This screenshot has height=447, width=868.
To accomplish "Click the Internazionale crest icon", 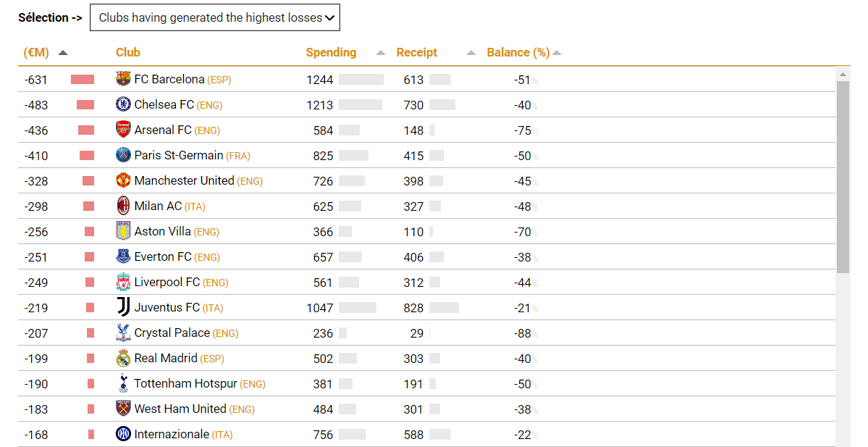I will 124,434.
